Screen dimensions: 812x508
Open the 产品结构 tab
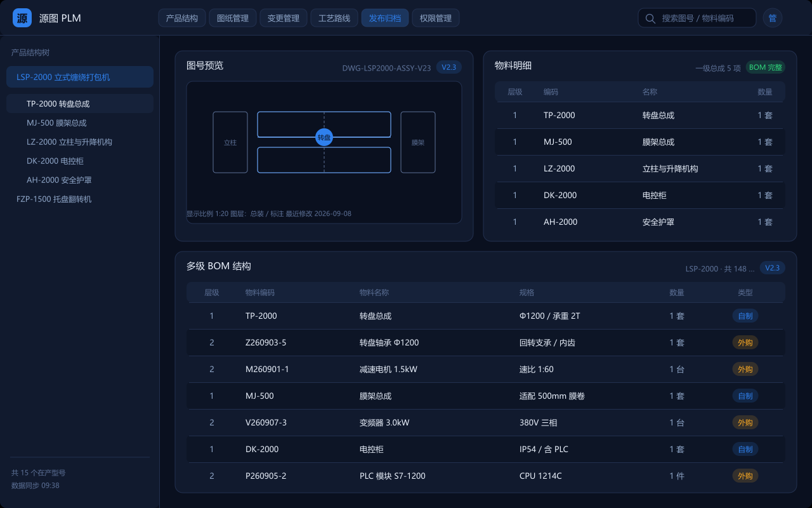pos(182,18)
